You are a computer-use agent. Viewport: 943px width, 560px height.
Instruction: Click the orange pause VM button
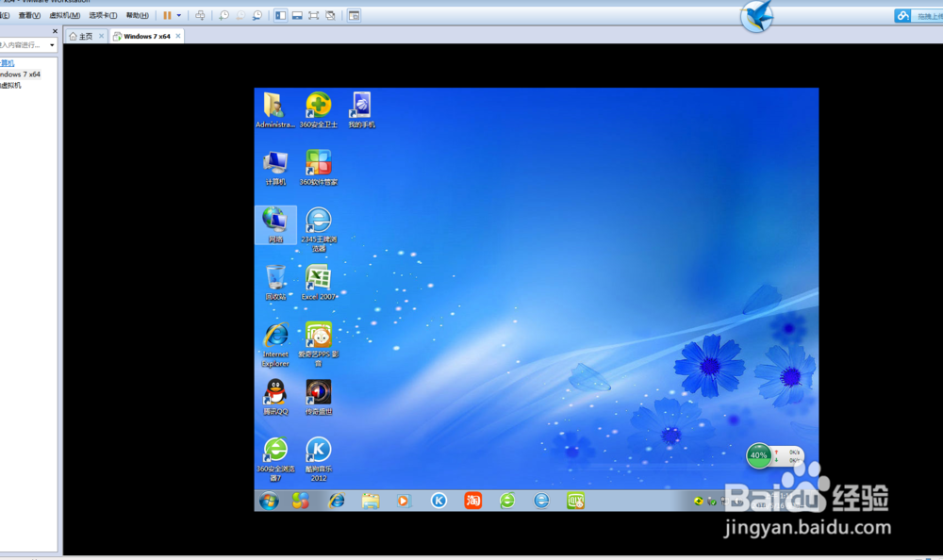pyautogui.click(x=167, y=16)
